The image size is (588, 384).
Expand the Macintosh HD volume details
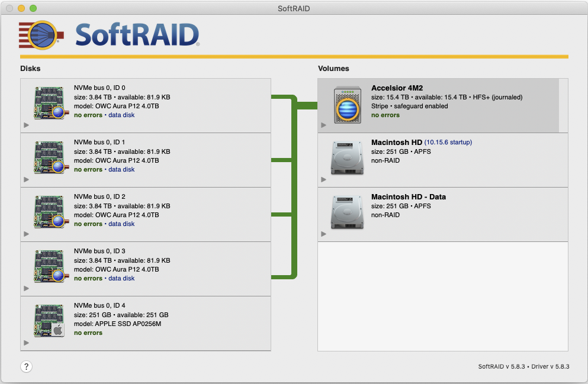pos(323,179)
